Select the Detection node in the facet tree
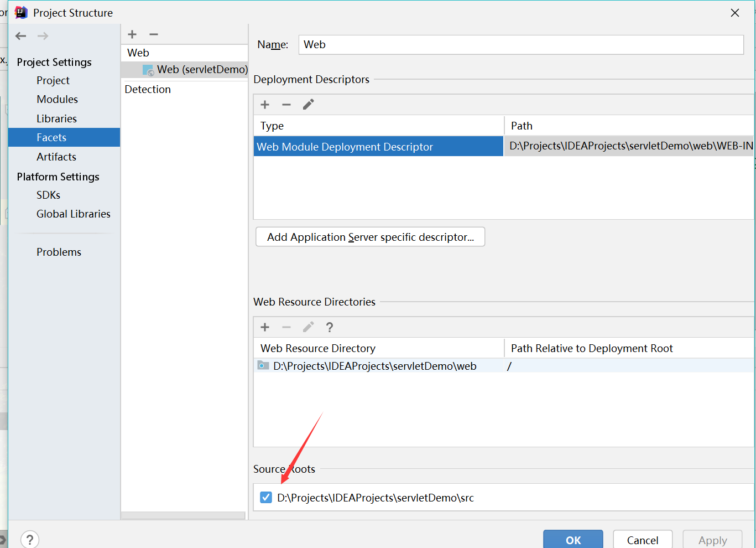The height and width of the screenshot is (548, 756). (x=148, y=89)
